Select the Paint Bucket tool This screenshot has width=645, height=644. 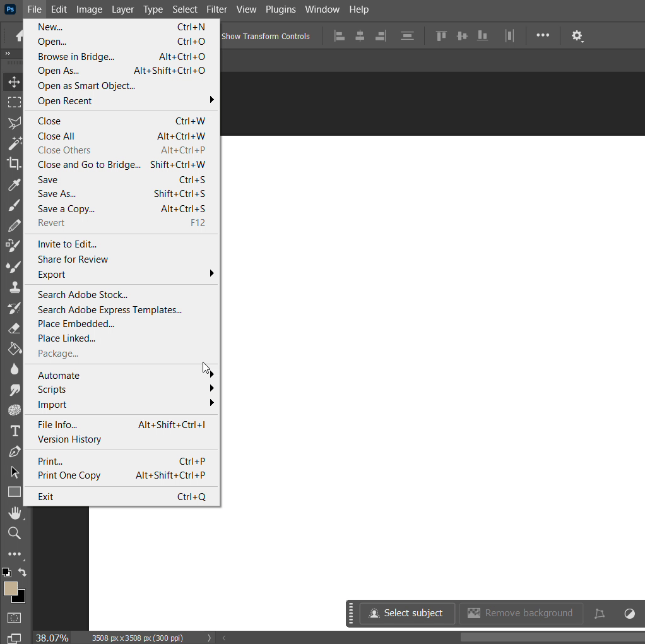[14, 349]
